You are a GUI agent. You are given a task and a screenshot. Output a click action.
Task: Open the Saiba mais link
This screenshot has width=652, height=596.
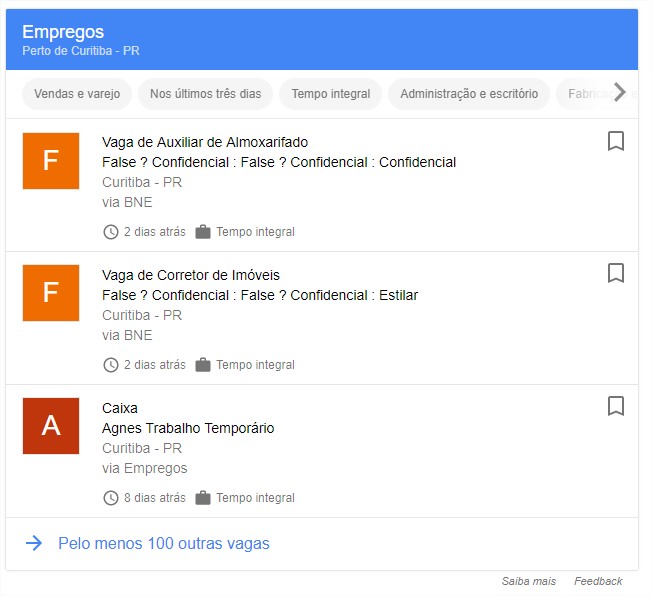coord(529,581)
